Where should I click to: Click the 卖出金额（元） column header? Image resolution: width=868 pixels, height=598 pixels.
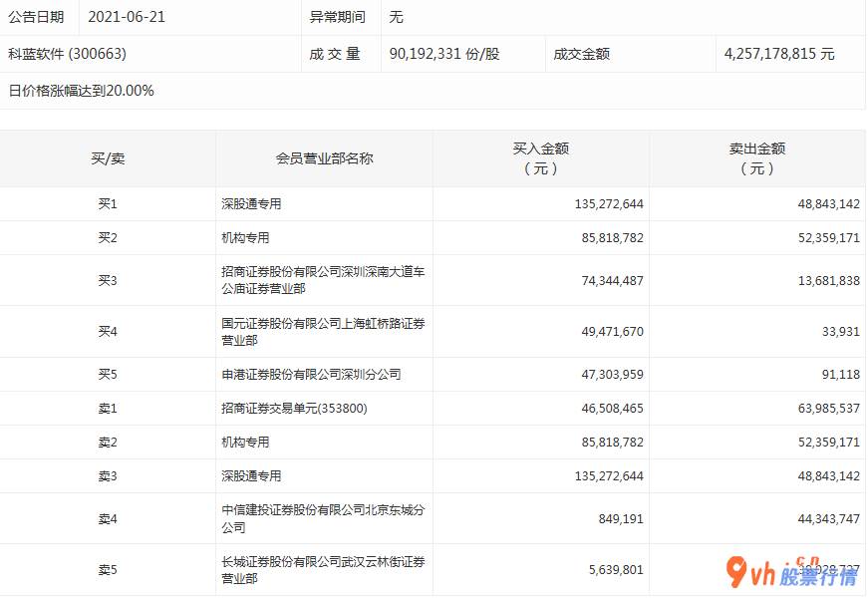pyautogui.click(x=757, y=158)
